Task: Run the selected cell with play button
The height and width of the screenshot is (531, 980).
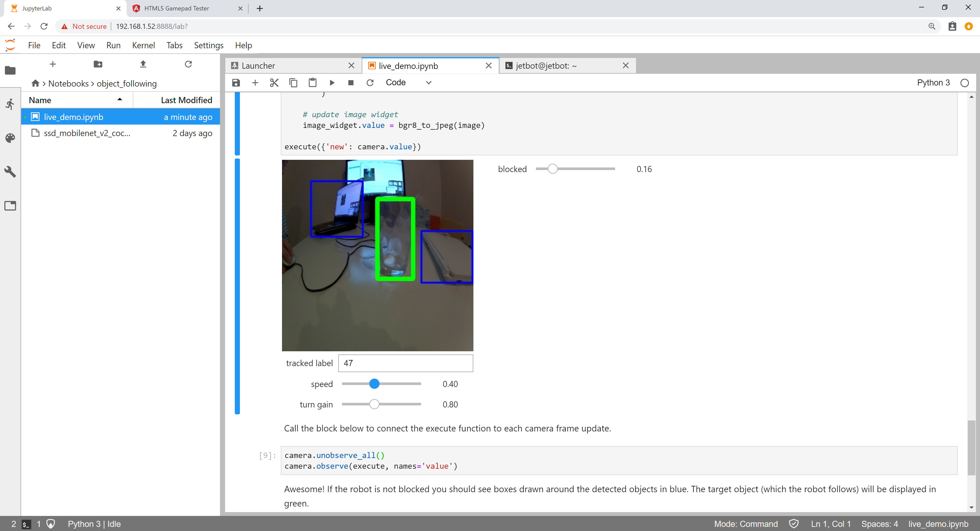Action: (x=332, y=83)
